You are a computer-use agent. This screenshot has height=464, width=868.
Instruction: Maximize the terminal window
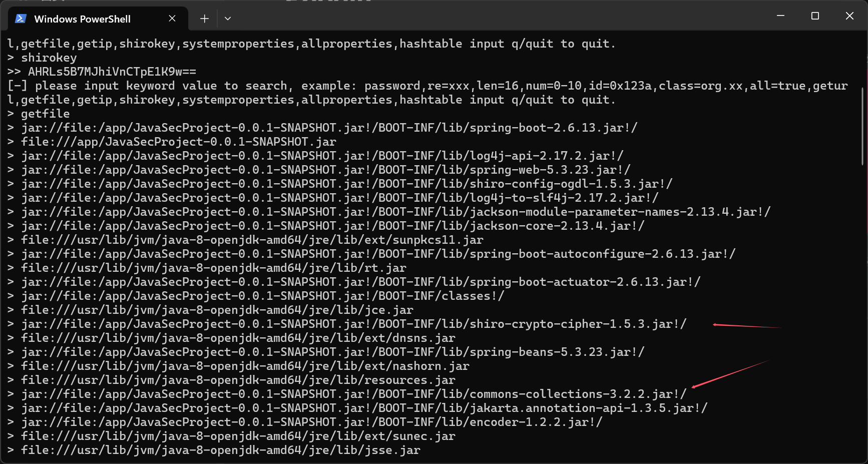click(815, 16)
